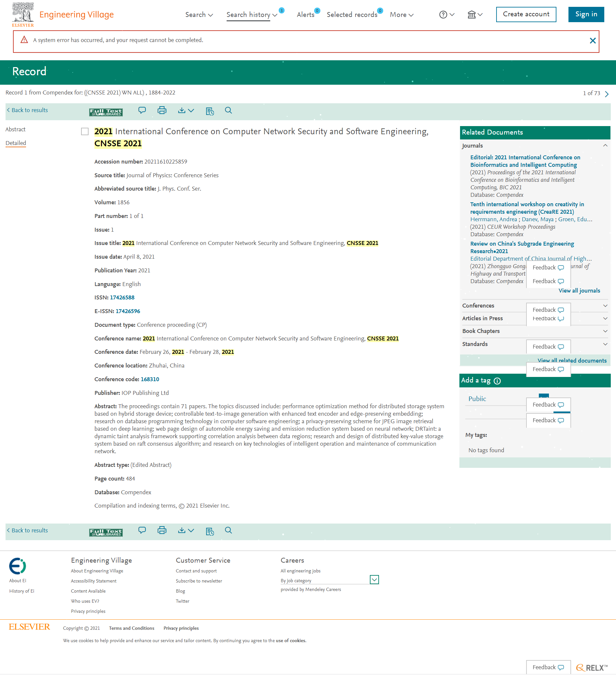Click the RELX logo in footer
Image resolution: width=616 pixels, height=677 pixels.
pyautogui.click(x=592, y=668)
